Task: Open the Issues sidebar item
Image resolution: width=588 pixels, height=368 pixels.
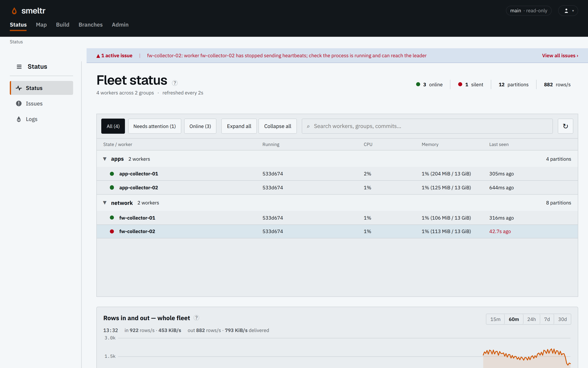Action: [41, 103]
